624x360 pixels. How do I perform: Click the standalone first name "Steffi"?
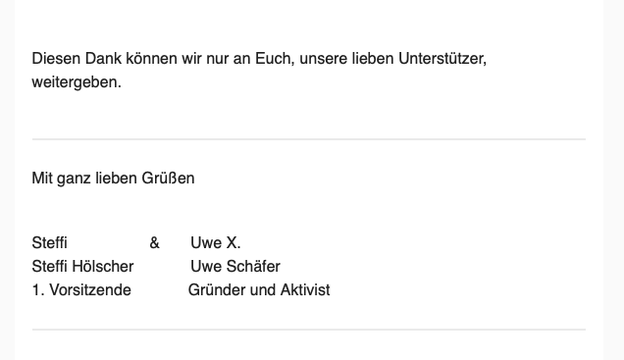coord(49,243)
